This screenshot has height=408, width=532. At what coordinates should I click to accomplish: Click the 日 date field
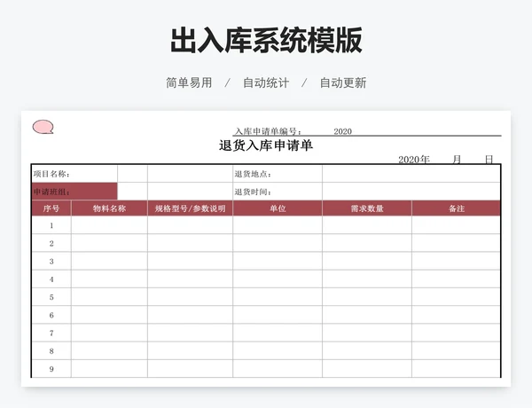point(489,159)
